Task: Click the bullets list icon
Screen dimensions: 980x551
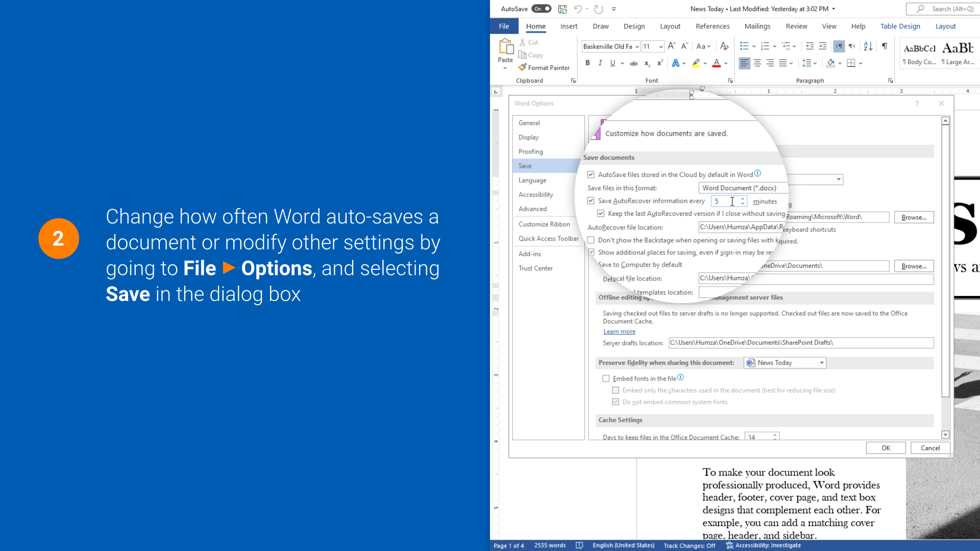Action: [x=744, y=46]
